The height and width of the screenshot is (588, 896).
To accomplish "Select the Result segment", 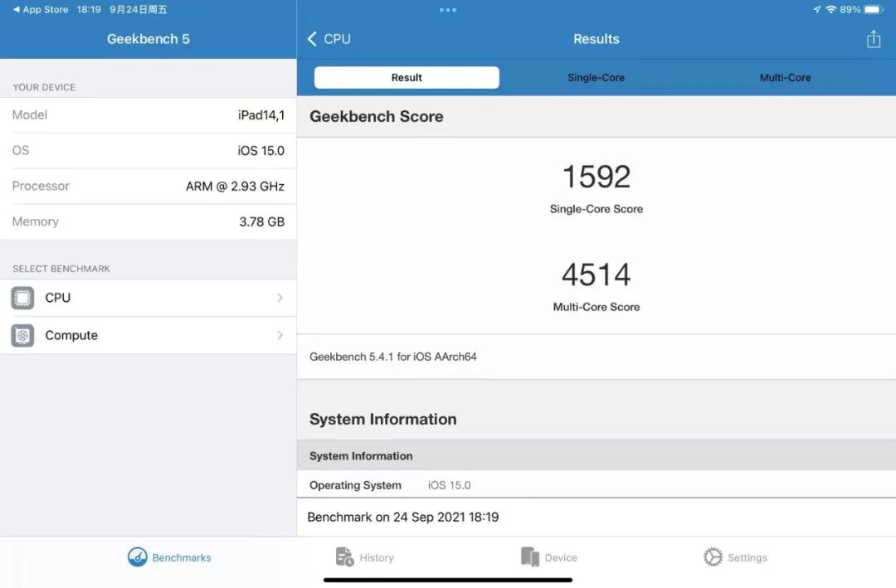I will pyautogui.click(x=407, y=77).
